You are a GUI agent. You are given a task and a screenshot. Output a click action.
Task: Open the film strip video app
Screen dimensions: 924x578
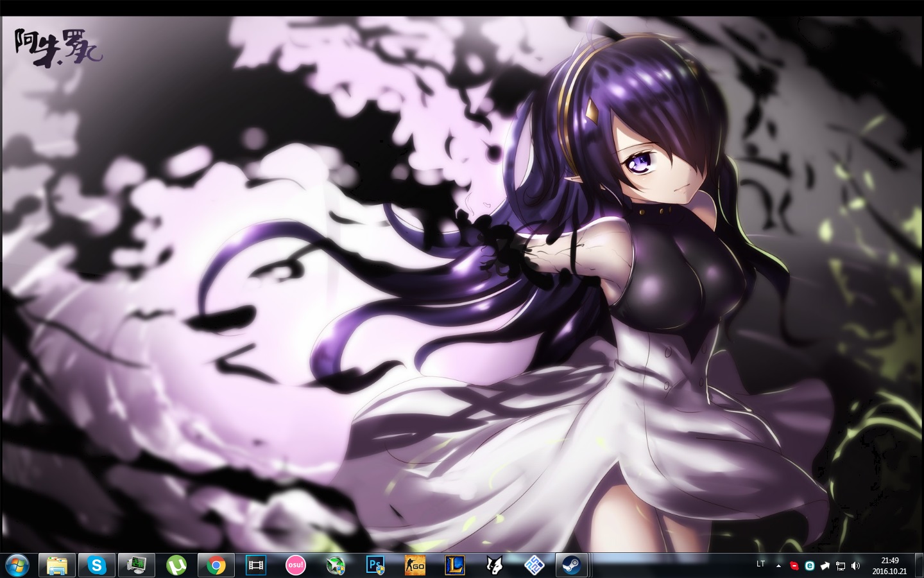256,565
